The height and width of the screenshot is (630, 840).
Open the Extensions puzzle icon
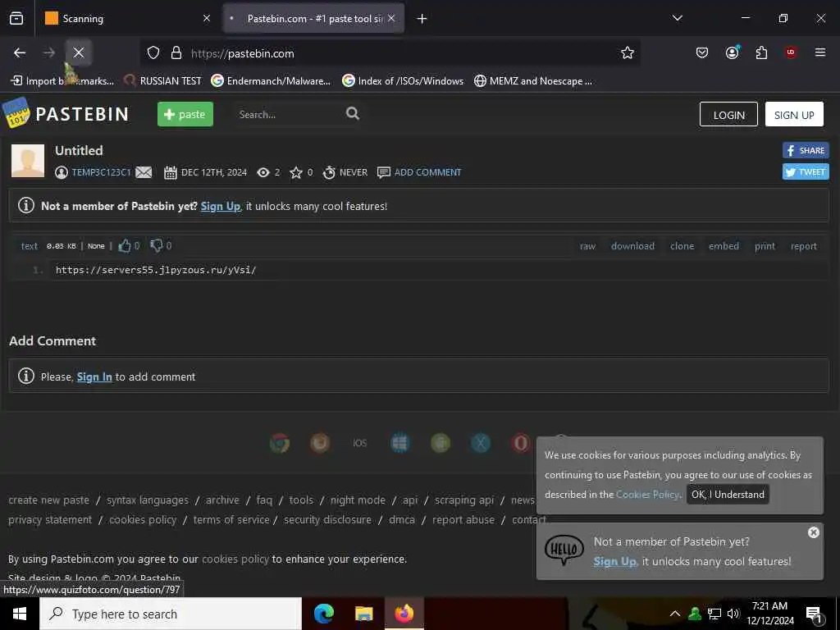pos(761,52)
